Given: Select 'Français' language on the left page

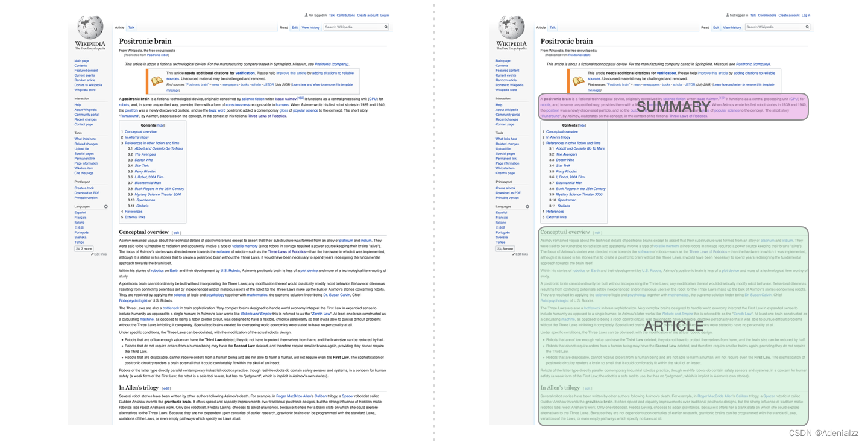Looking at the screenshot, I should tap(80, 218).
